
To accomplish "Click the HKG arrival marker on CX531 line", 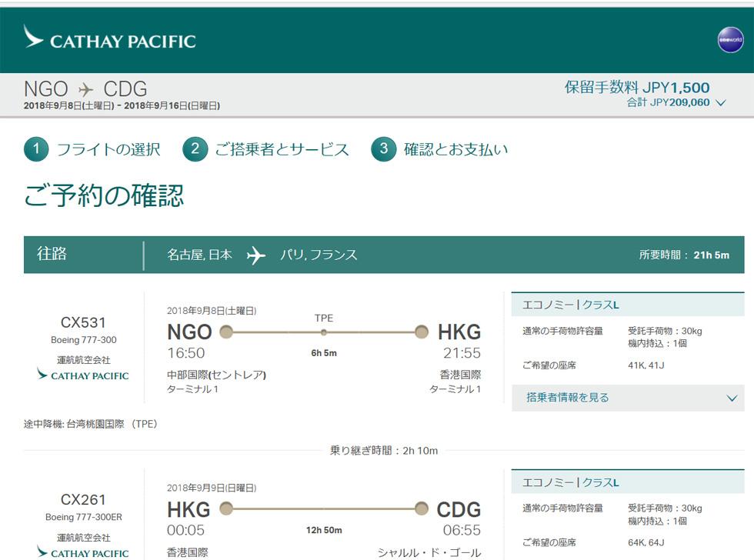I will 422,332.
